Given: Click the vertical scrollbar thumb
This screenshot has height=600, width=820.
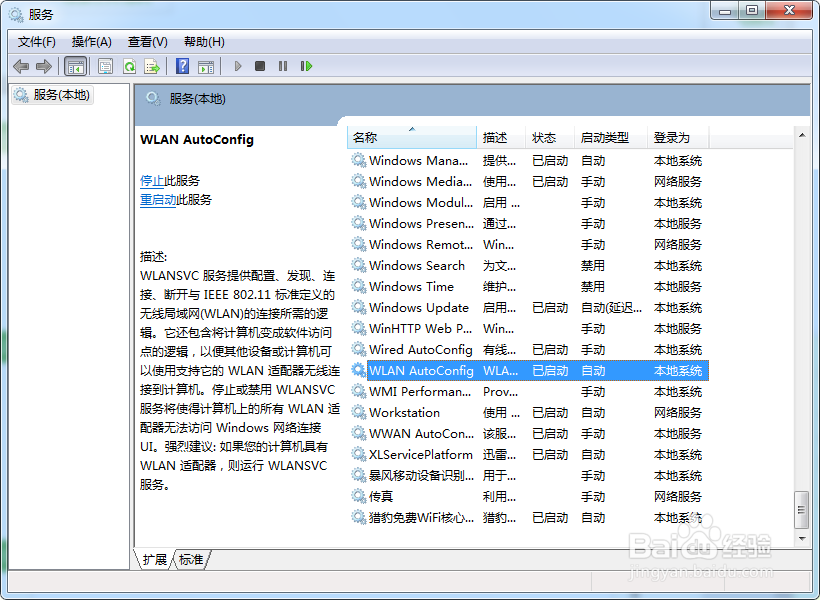Looking at the screenshot, I should (802, 510).
